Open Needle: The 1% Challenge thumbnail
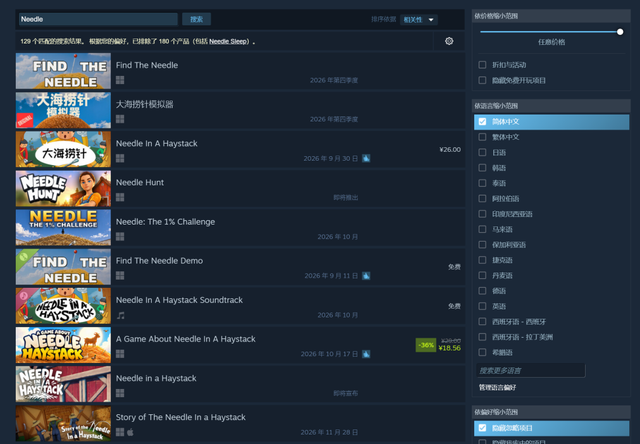The image size is (640, 444). coord(63,228)
